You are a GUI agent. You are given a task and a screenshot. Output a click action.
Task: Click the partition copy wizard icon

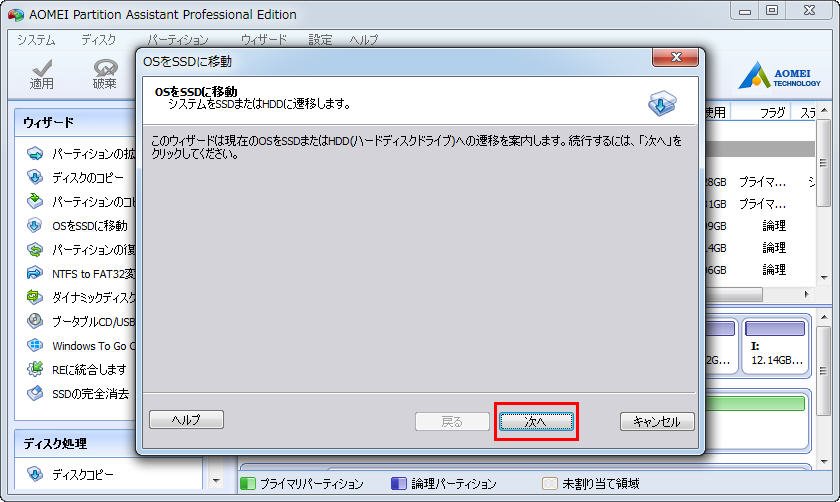point(35,201)
